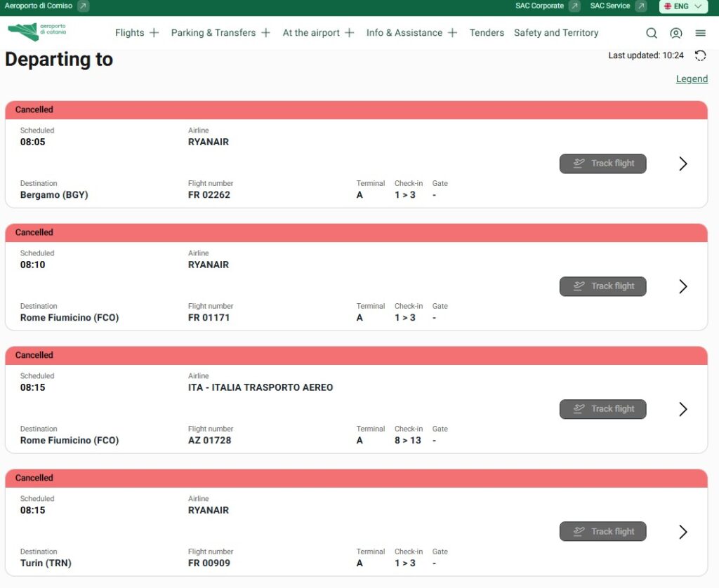The image size is (719, 588).
Task: Click scheduled time 08:10
Action: point(32,265)
